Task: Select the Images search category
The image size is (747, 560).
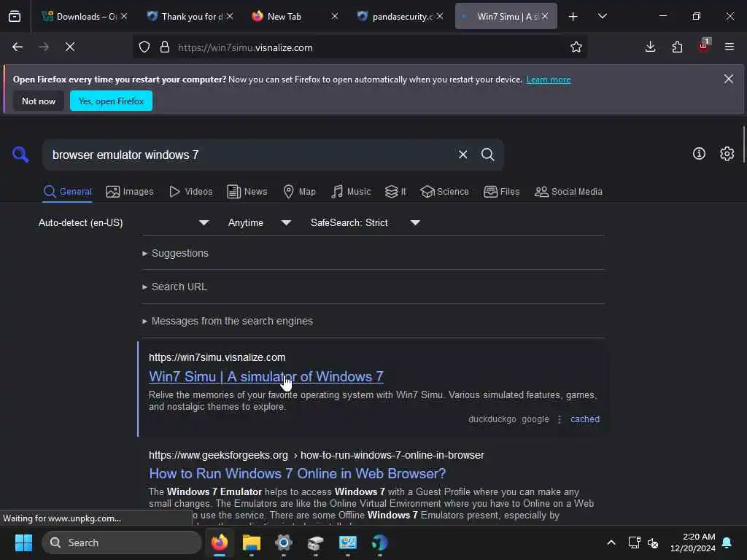Action: 130,192
